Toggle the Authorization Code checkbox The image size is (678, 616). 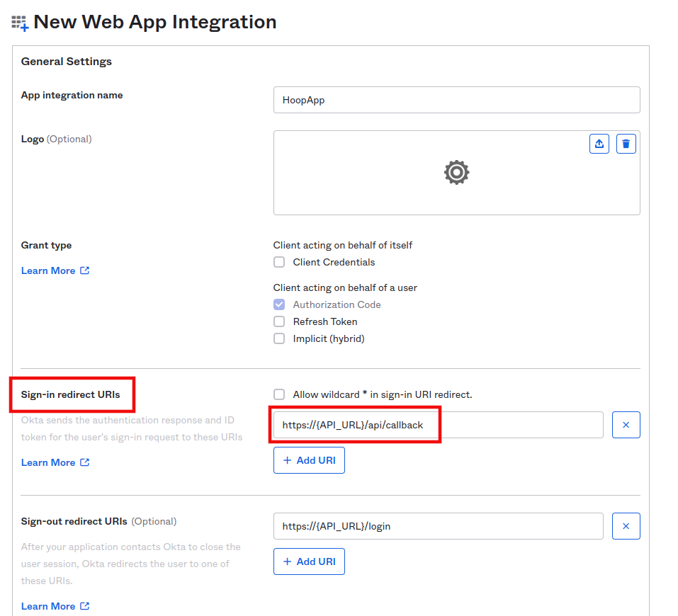click(x=279, y=304)
